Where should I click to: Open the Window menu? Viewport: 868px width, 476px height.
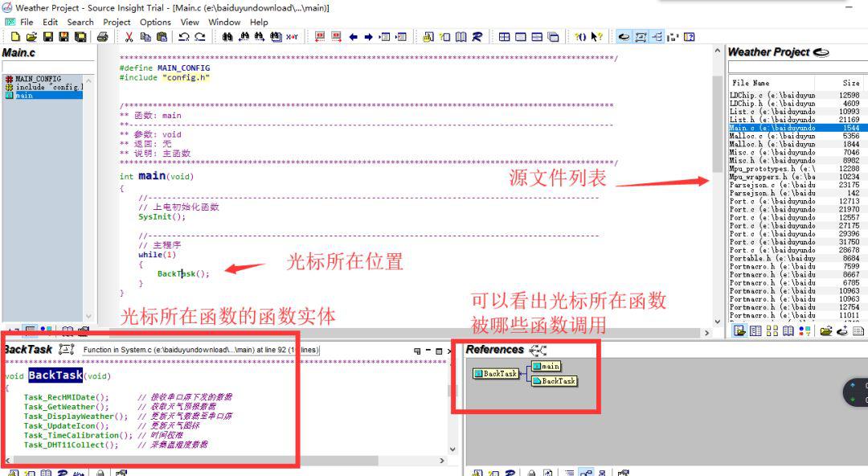pyautogui.click(x=224, y=23)
